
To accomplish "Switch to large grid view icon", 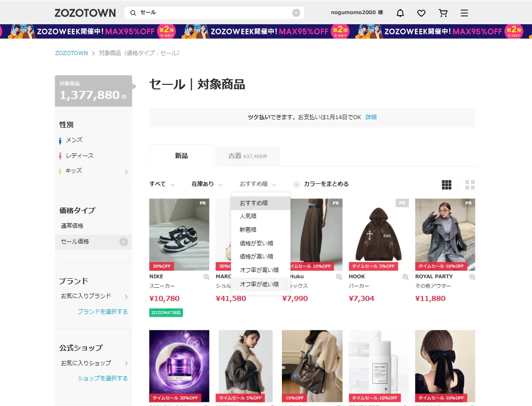I will click(x=470, y=184).
